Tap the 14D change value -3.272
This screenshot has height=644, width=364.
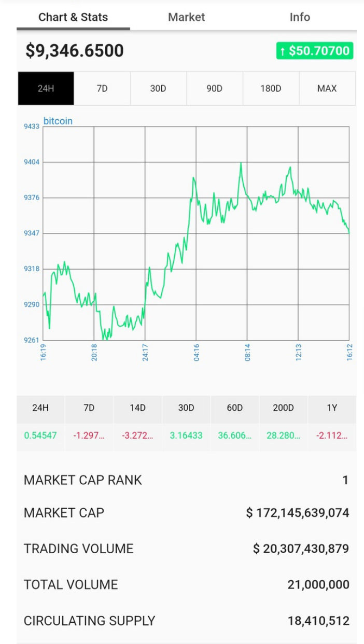point(137,436)
